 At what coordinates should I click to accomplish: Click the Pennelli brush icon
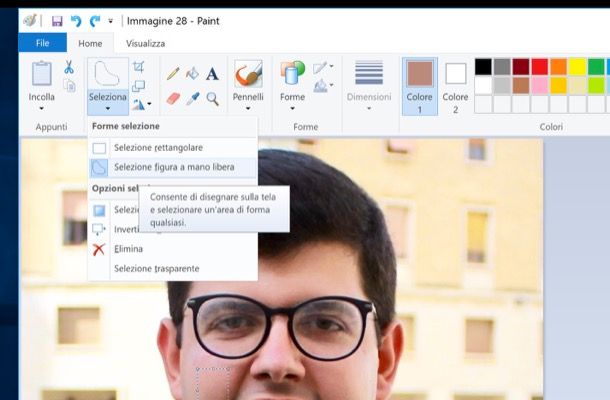pos(248,74)
